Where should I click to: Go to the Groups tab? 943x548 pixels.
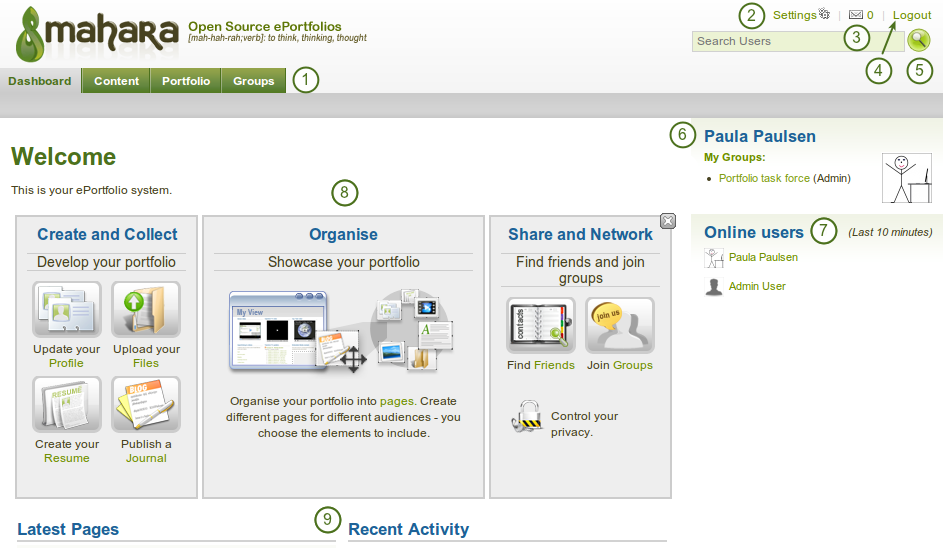point(253,81)
